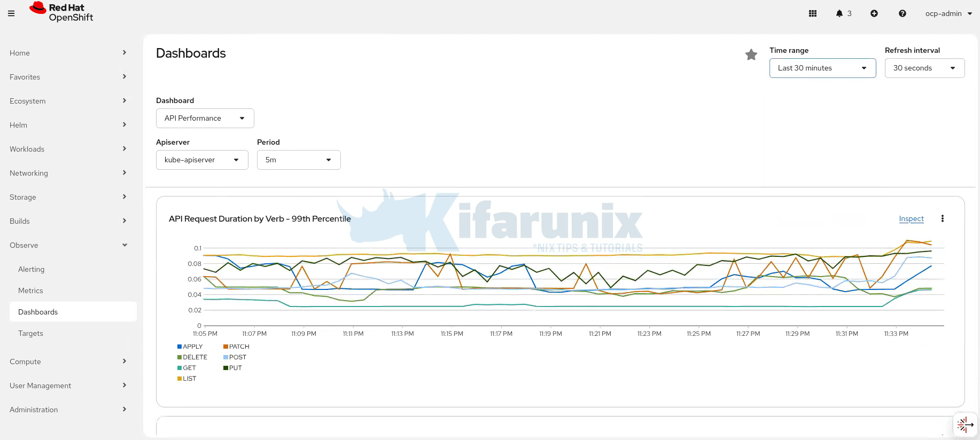Screen dimensions: 980x440
Task: Open the 5m Period dropdown
Action: [x=299, y=160]
